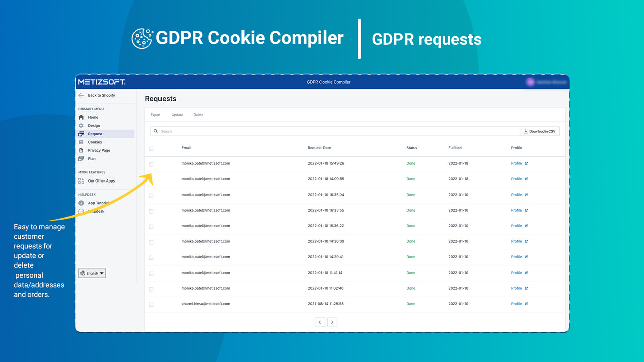Viewport: 644px width, 362px height.
Task: Open the Delete tab
Action: pyautogui.click(x=198, y=115)
